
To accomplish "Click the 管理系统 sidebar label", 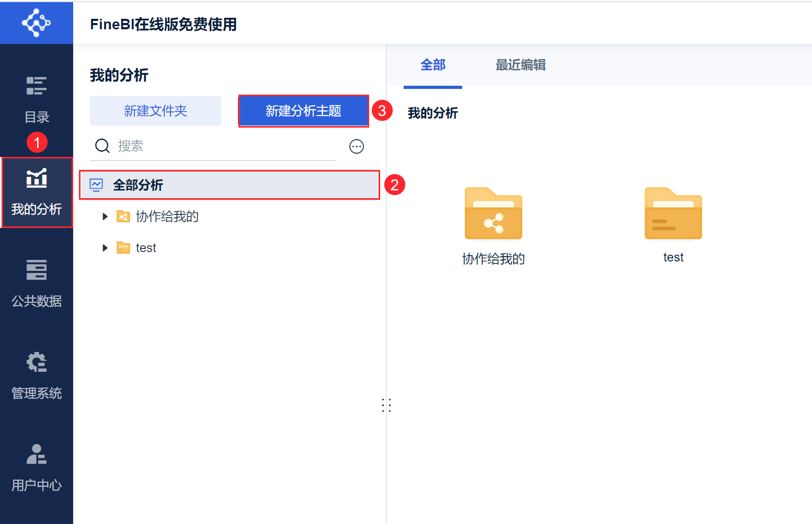I will [x=37, y=393].
